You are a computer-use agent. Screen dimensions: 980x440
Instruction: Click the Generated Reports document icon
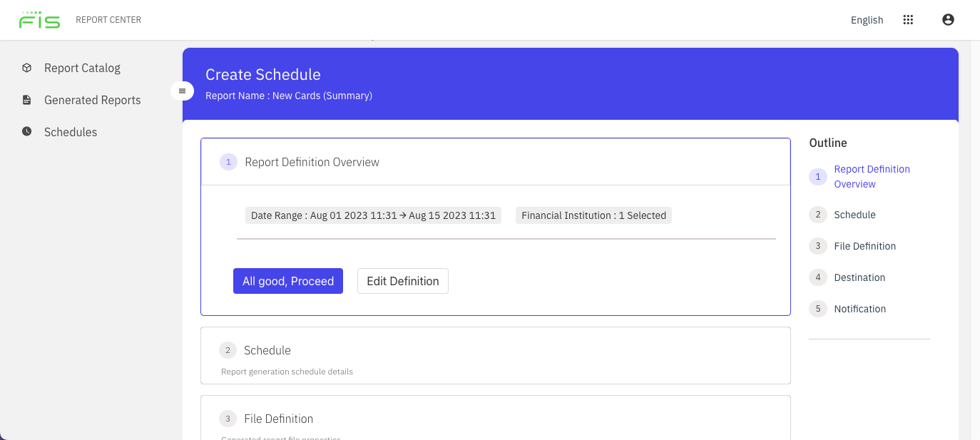(x=26, y=100)
